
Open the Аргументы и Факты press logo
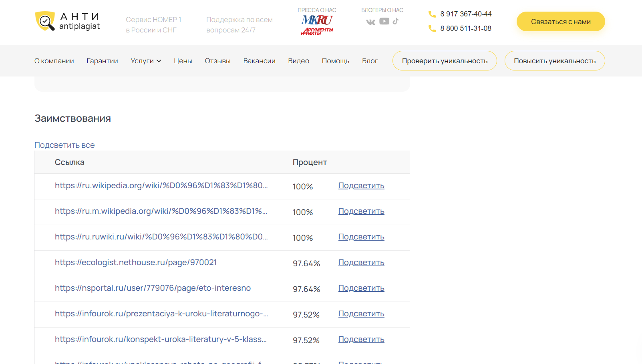[x=317, y=31]
